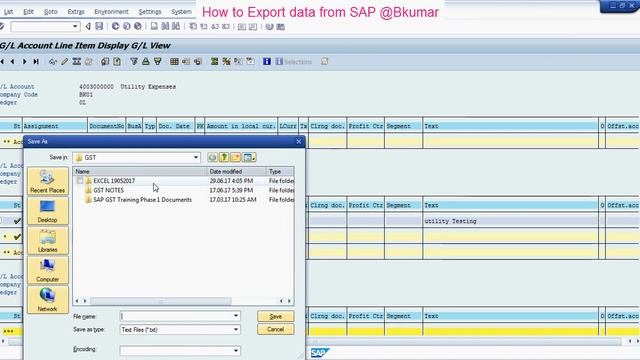The image size is (640, 360).
Task: Click the Save button in dialog
Action: [276, 316]
